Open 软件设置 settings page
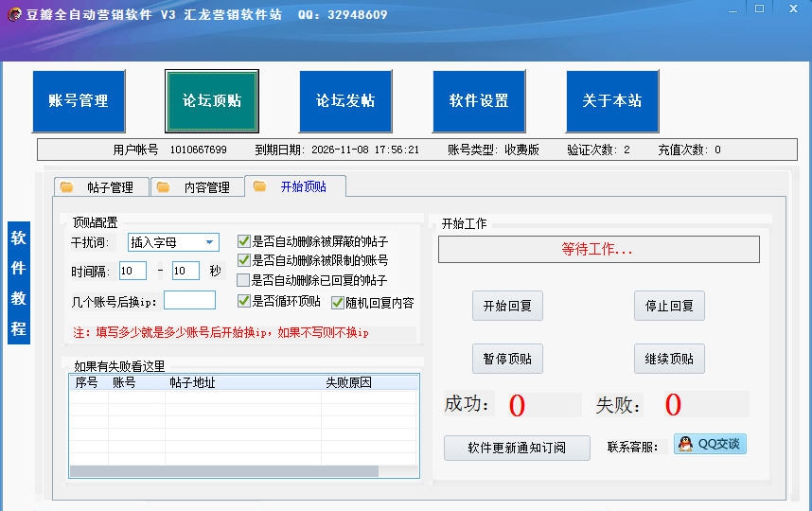812x511 pixels. 479,101
